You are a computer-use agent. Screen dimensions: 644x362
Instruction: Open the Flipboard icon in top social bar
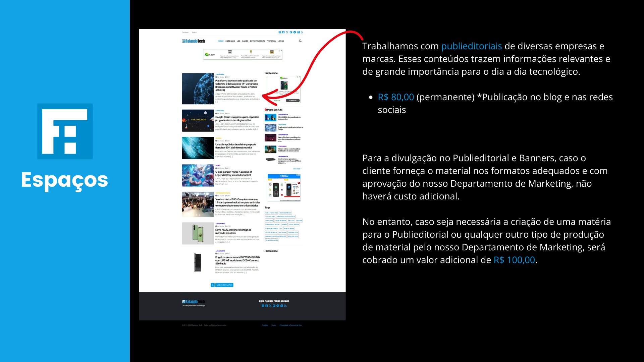click(x=291, y=32)
